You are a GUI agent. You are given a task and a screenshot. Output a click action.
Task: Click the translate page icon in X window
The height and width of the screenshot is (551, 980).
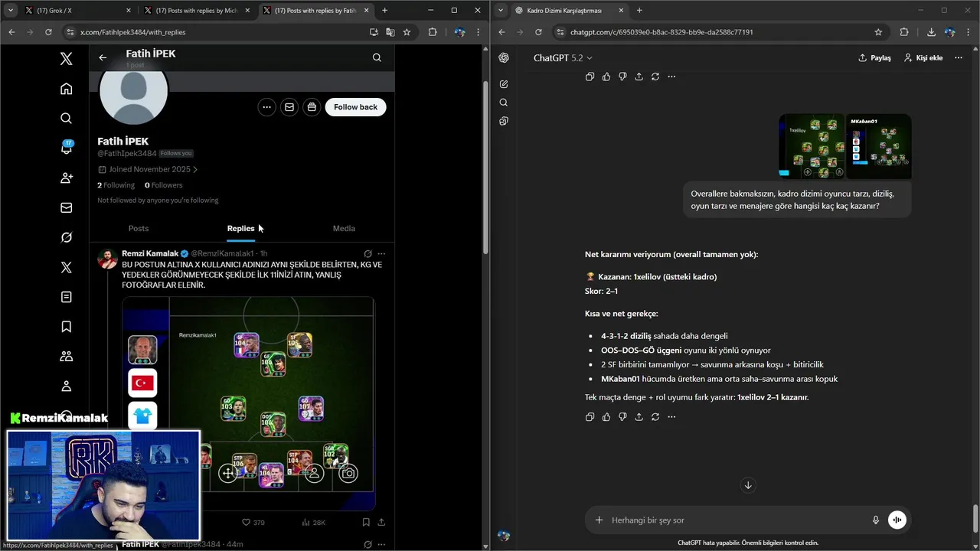pos(390,32)
